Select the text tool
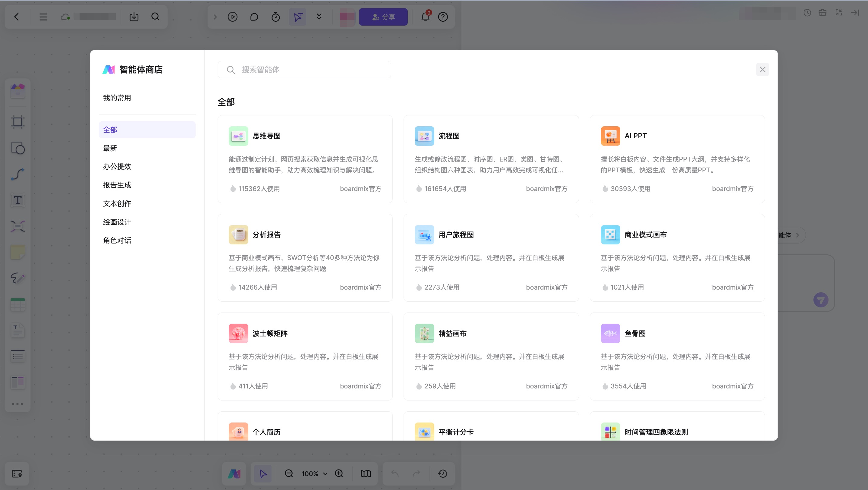 [17, 200]
